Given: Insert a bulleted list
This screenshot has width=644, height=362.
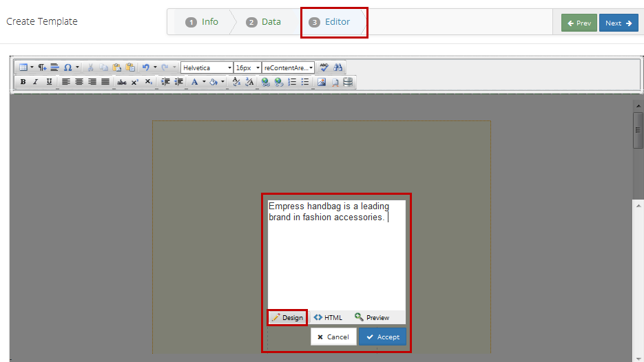Looking at the screenshot, I should click(304, 82).
